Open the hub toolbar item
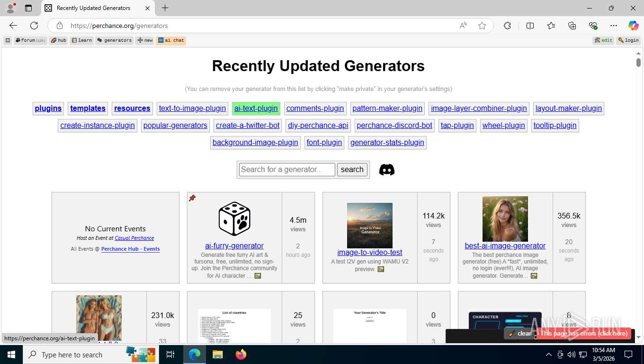 [x=59, y=40]
